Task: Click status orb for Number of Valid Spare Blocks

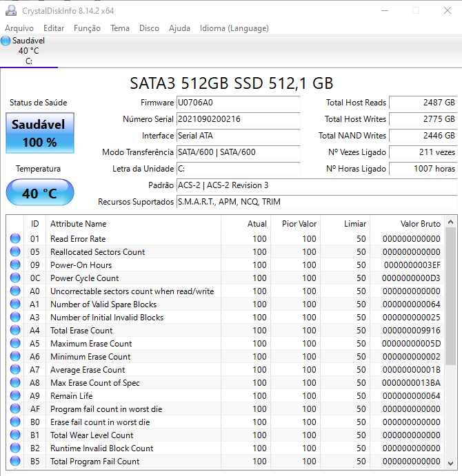Action: point(15,304)
